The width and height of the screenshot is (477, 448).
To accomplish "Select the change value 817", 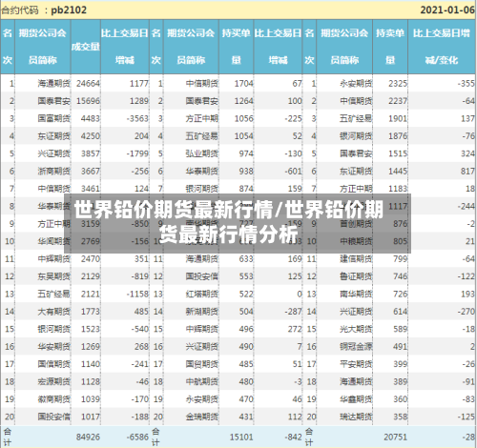I will [x=467, y=172].
